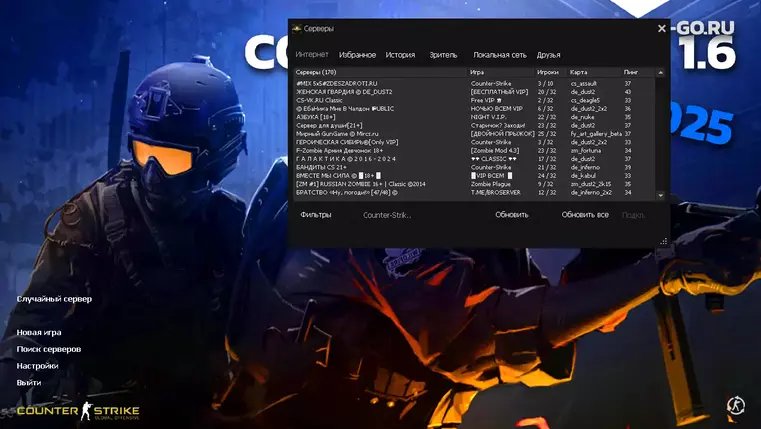This screenshot has height=429, width=761.
Task: Switch to the Интернет tab
Action: 312,55
